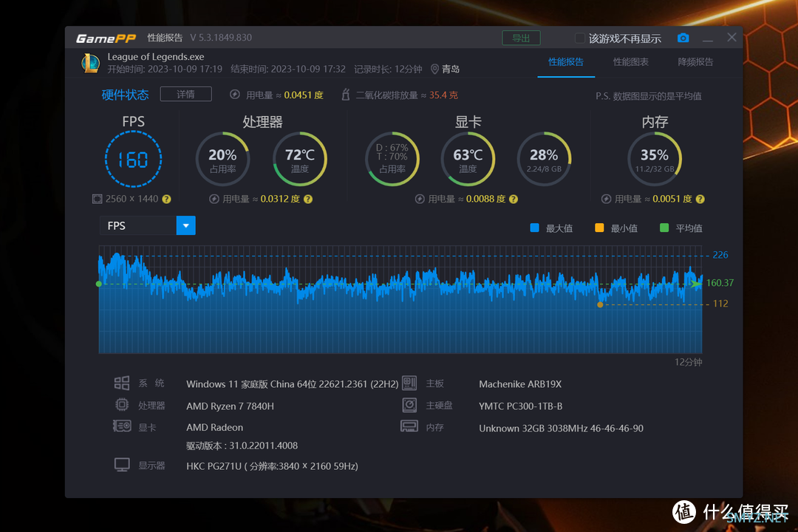Click the CPU usage 20% gauge

pos(222,160)
